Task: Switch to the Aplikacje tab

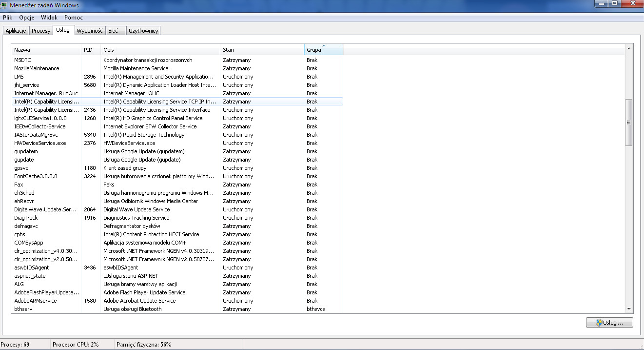Action: pyautogui.click(x=16, y=31)
